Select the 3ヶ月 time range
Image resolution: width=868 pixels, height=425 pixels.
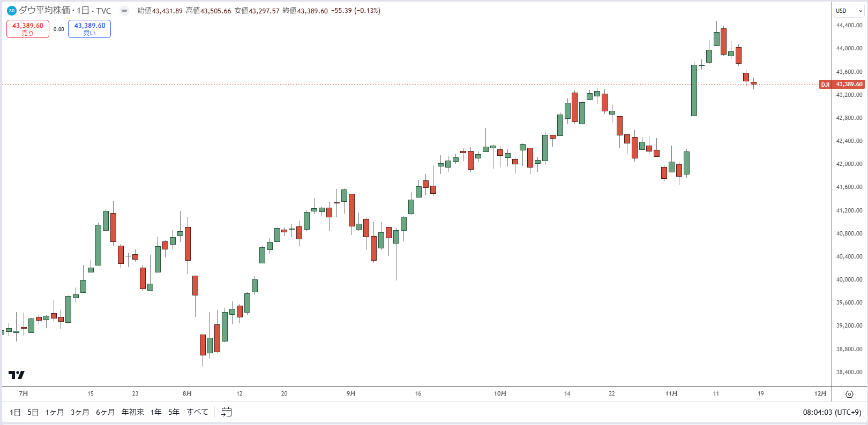coord(80,412)
